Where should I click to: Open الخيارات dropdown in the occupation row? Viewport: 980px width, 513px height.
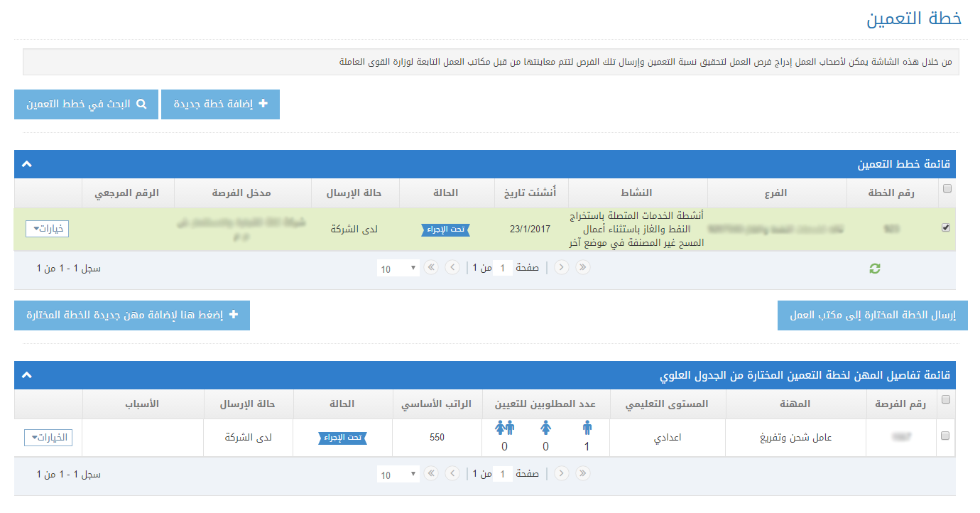[48, 438]
